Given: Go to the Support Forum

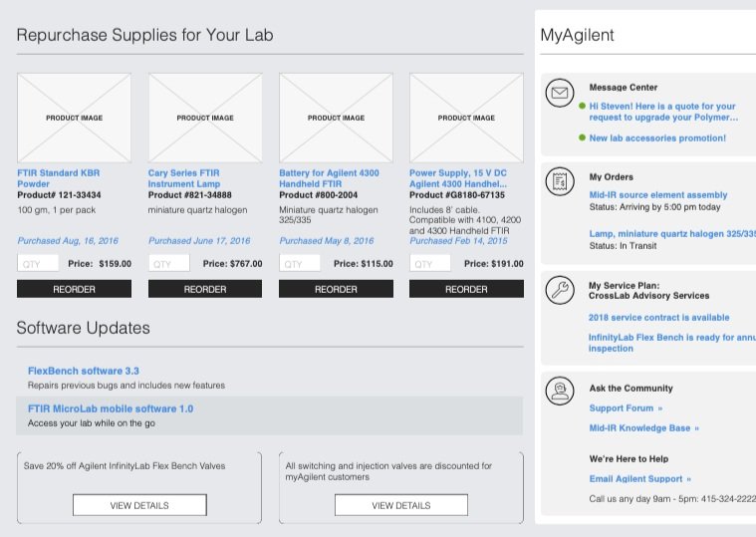Looking at the screenshot, I should coord(626,408).
